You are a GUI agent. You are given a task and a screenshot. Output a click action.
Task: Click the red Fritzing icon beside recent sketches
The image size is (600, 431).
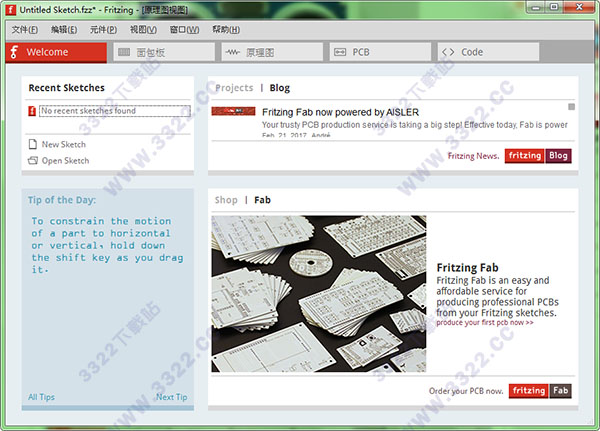pos(32,111)
